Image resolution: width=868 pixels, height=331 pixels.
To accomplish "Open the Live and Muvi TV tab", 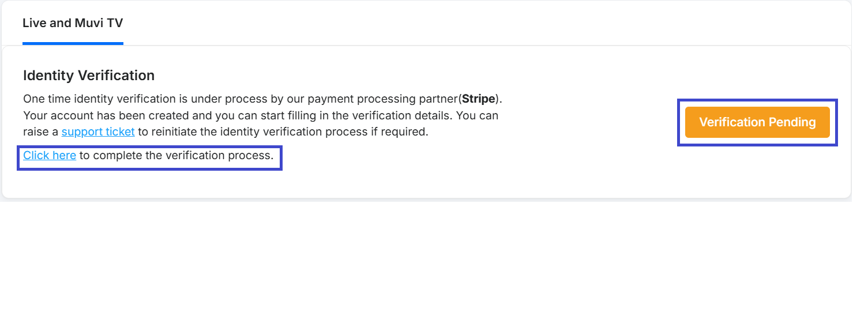I will pos(73,23).
